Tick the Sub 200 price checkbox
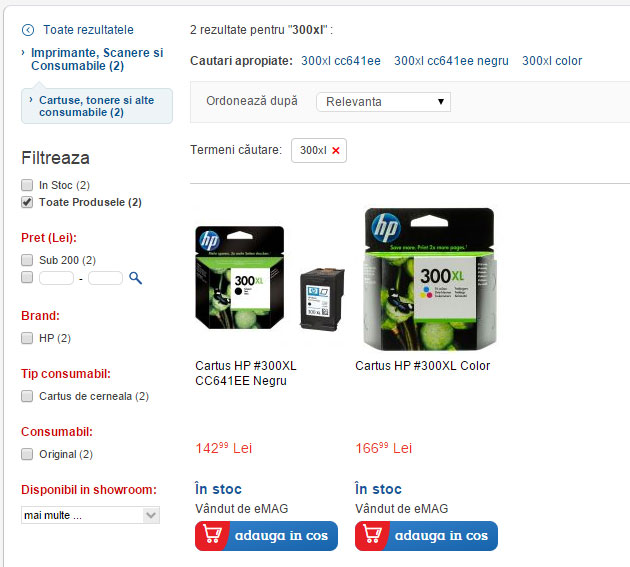The width and height of the screenshot is (630, 567). [x=27, y=260]
